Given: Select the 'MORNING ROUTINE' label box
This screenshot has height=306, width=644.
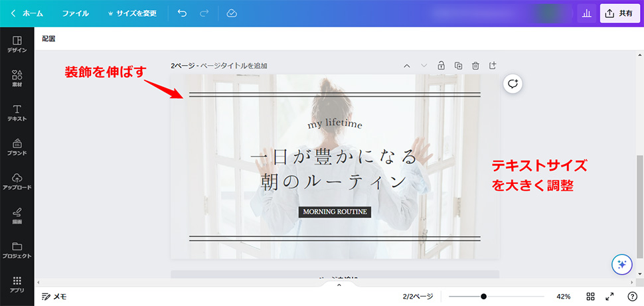Looking at the screenshot, I should [x=335, y=212].
